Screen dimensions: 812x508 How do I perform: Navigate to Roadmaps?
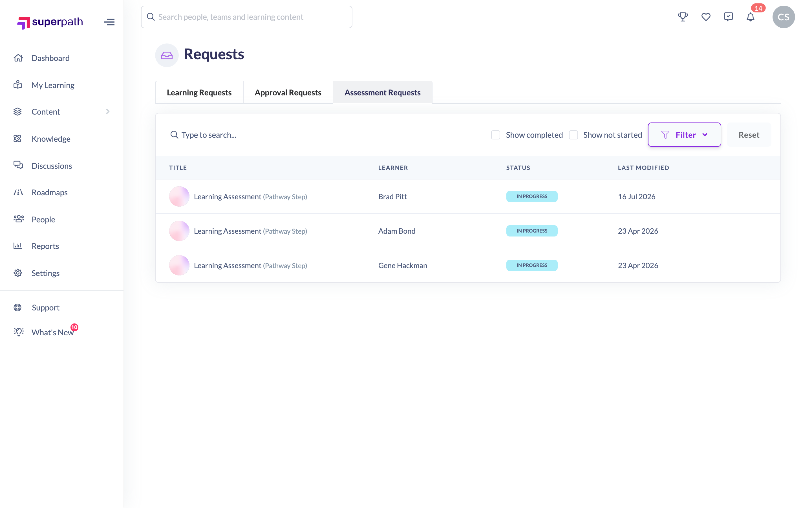coord(50,192)
